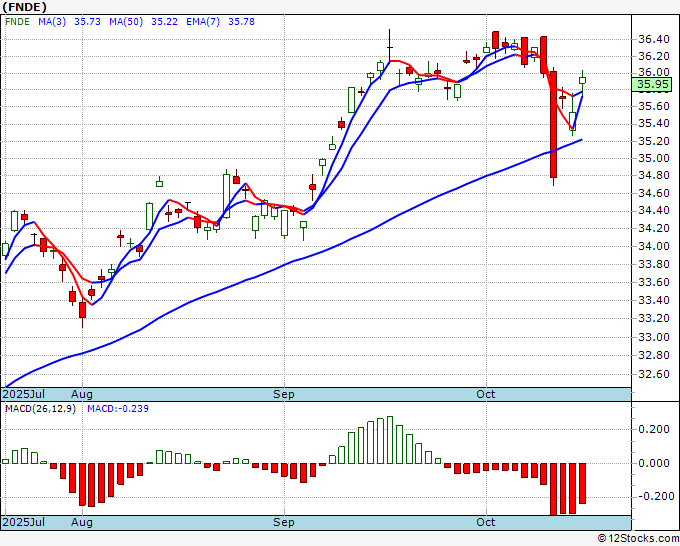Click the 35.00 price axis label
Viewport: 680px width, 546px height.
[x=654, y=158]
